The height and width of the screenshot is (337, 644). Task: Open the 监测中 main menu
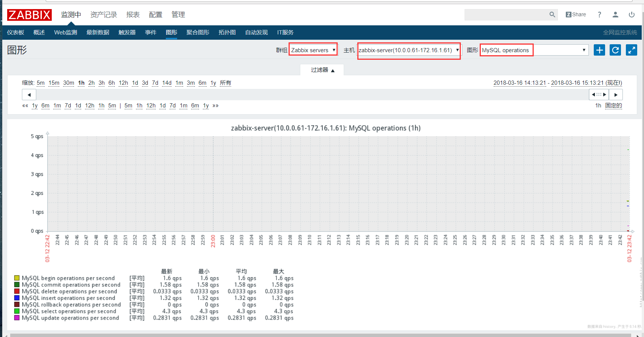click(x=71, y=15)
